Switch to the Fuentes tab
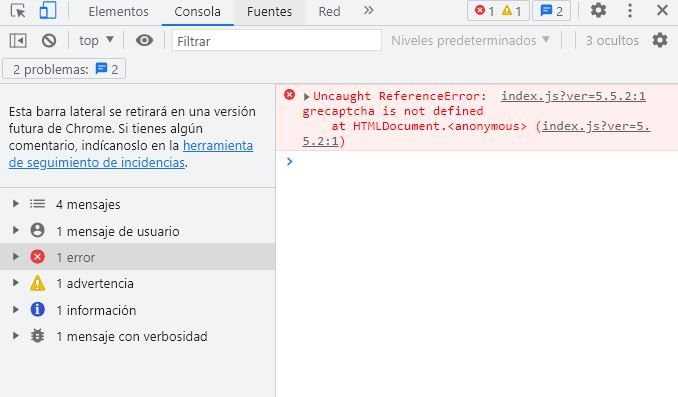 pos(269,12)
